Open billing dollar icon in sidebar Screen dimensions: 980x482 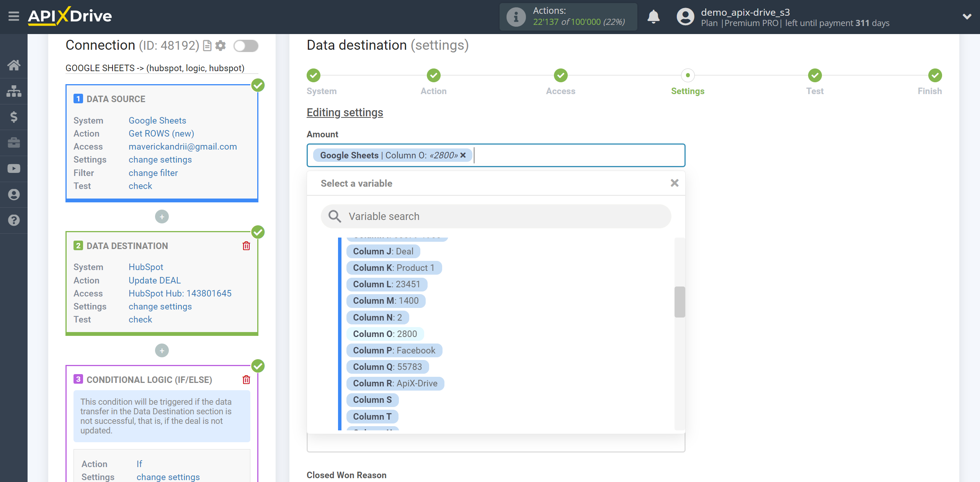tap(14, 117)
